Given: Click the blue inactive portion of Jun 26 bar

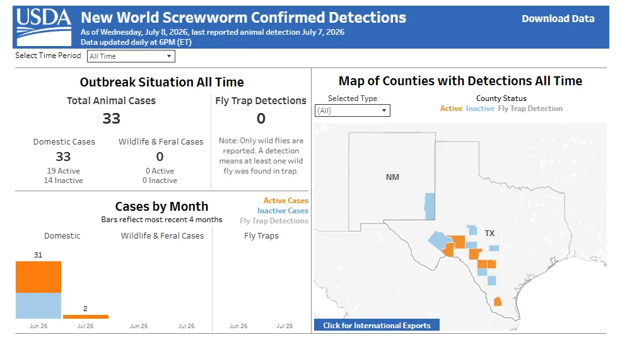Looking at the screenshot, I should (x=38, y=306).
